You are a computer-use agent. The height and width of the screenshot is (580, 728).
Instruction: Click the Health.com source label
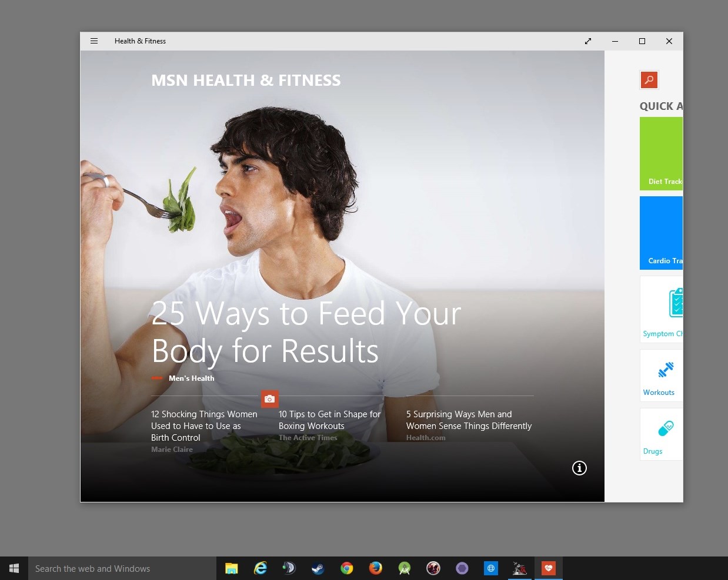pyautogui.click(x=426, y=438)
